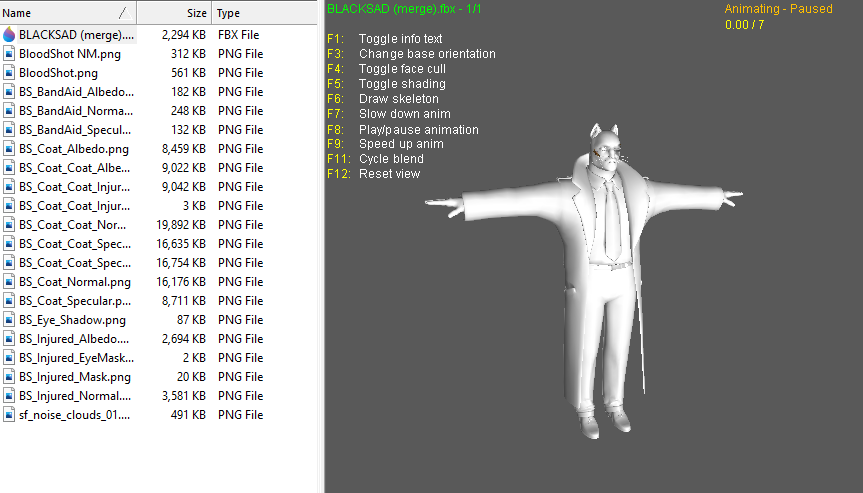Screen dimensions: 863x493
Task: Click the icon of the 3 KB file
Action: click(x=9, y=206)
